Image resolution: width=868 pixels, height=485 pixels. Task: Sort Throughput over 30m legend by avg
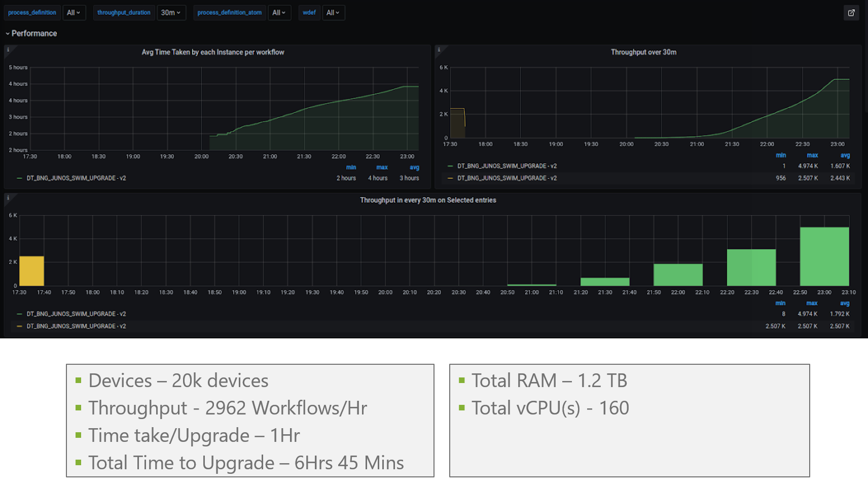(x=845, y=155)
